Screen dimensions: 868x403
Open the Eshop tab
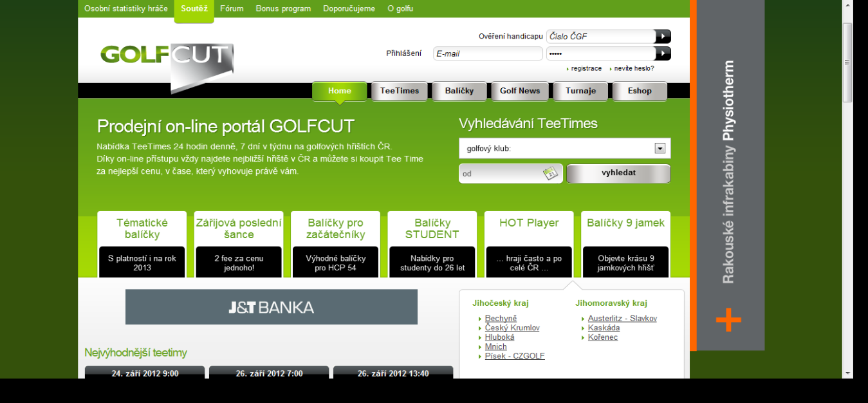640,91
